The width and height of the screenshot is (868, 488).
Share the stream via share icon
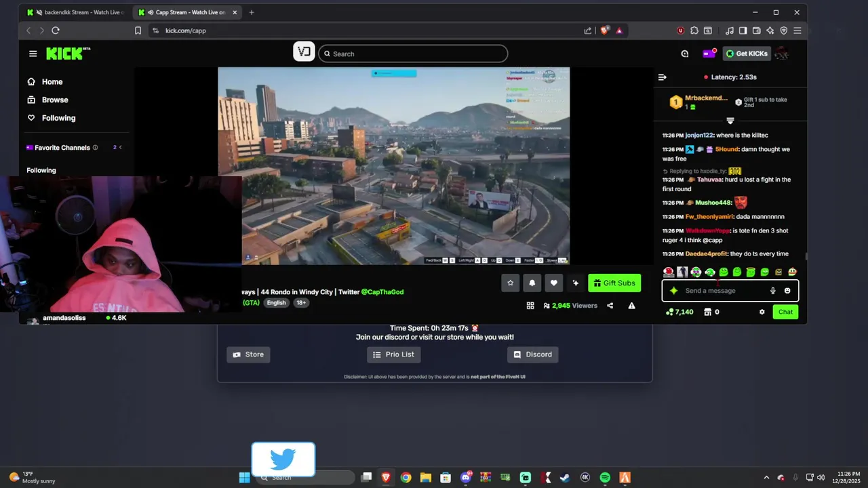coord(610,306)
